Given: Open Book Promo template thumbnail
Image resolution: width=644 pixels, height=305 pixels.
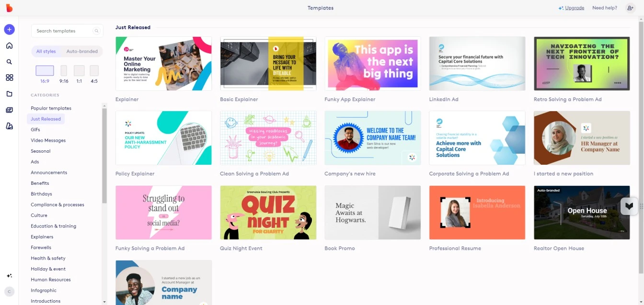Looking at the screenshot, I should pos(372,213).
